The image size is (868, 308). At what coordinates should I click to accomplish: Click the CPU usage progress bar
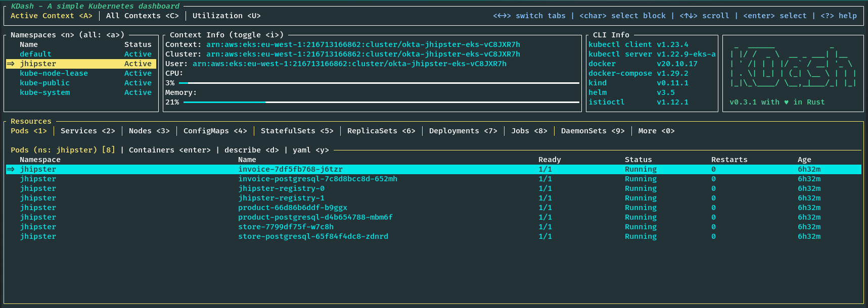pos(379,83)
